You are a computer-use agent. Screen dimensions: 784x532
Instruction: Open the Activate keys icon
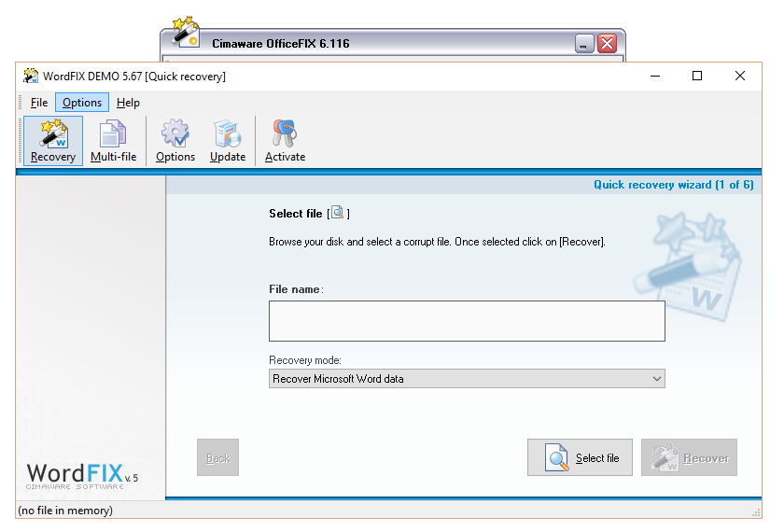(x=285, y=141)
